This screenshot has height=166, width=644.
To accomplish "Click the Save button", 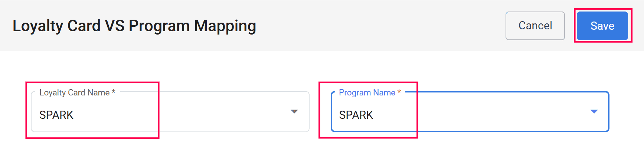I will pos(602,26).
